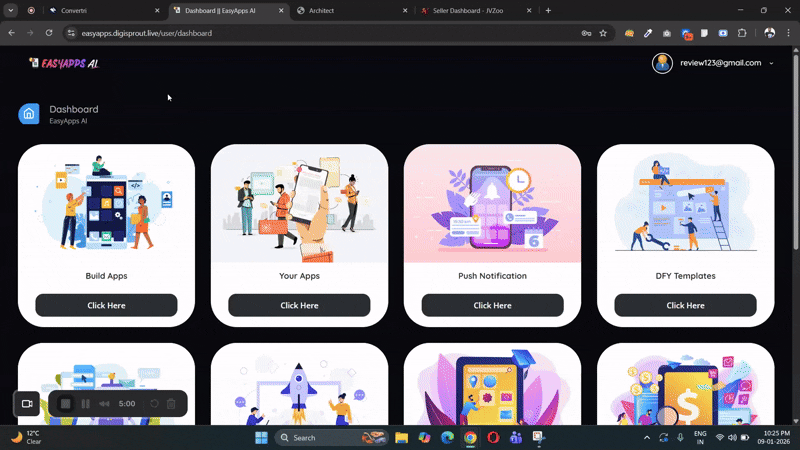800x450 pixels.
Task: Click the blue Dashboard home icon
Action: pyautogui.click(x=29, y=114)
